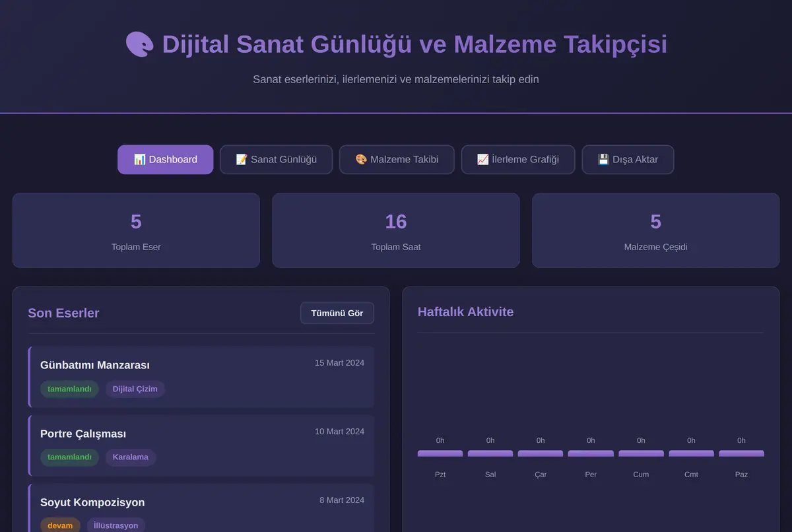Click the Tümünü Gör button
792x532 pixels.
(337, 313)
